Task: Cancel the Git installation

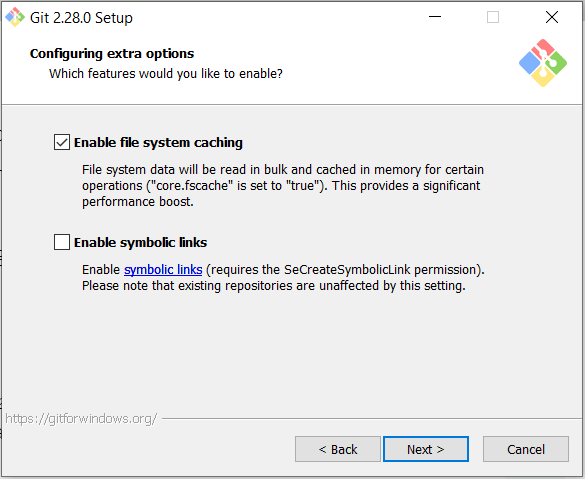Action: point(526,449)
